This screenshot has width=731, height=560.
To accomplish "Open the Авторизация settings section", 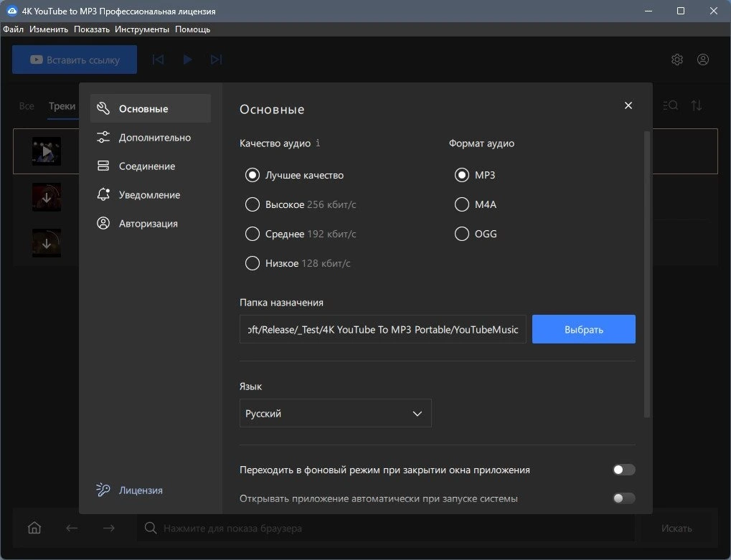I will click(150, 224).
